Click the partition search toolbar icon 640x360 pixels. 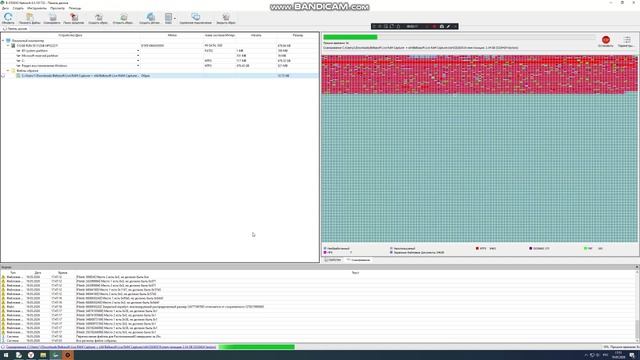(x=74, y=18)
